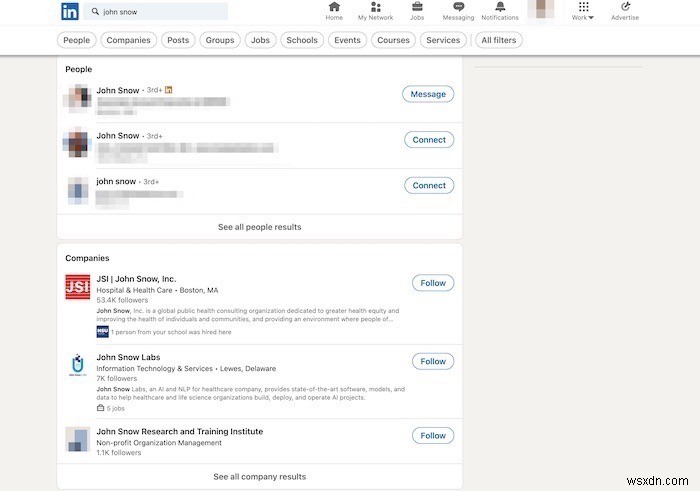700x491 pixels.
Task: Filter results by People
Action: (x=76, y=40)
